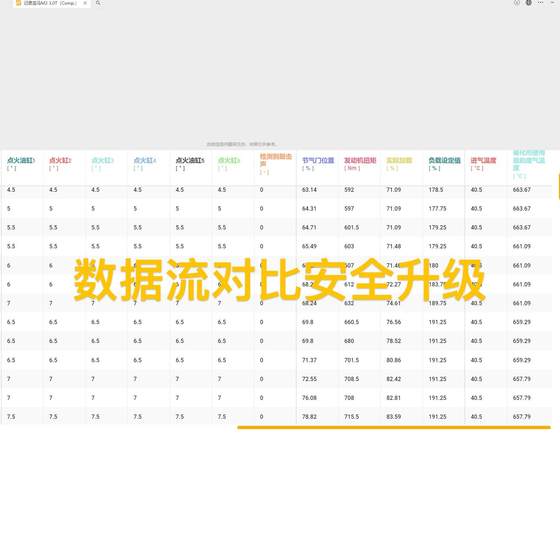The image size is (560, 560).
Task: Click the search magnifier icon beside the tab
Action: click(x=98, y=3)
